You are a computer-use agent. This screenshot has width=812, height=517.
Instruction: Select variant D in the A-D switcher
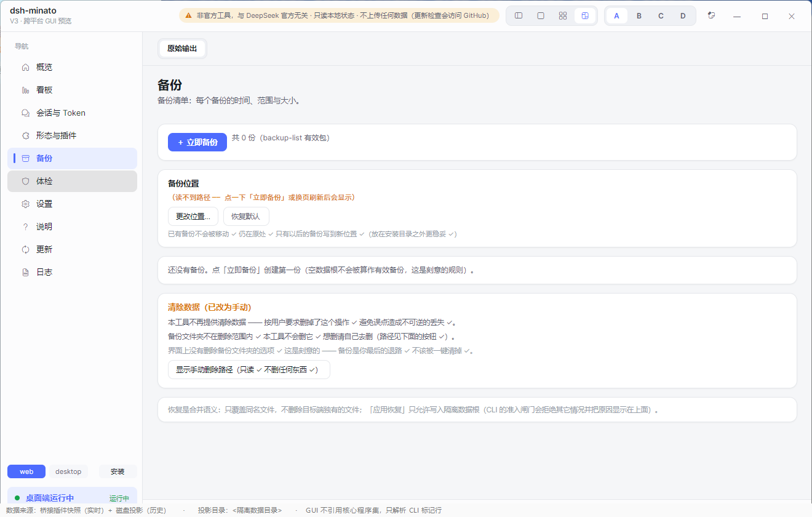pos(683,16)
